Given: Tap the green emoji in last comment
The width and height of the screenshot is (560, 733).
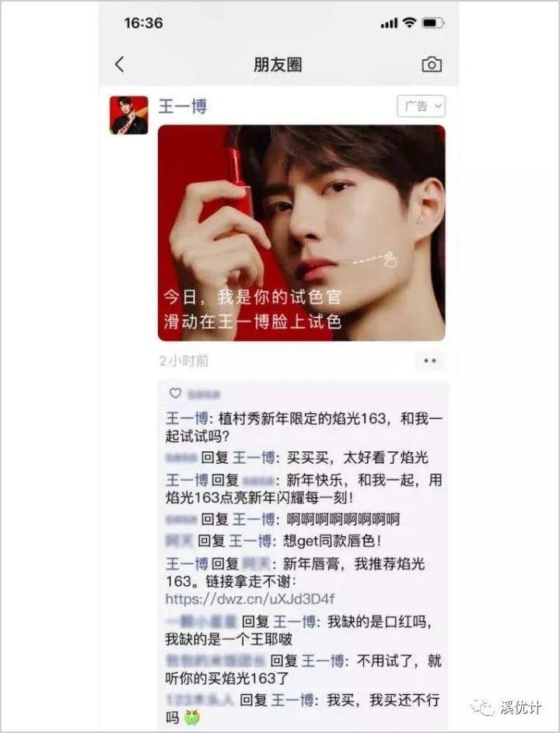Looking at the screenshot, I should click(192, 717).
